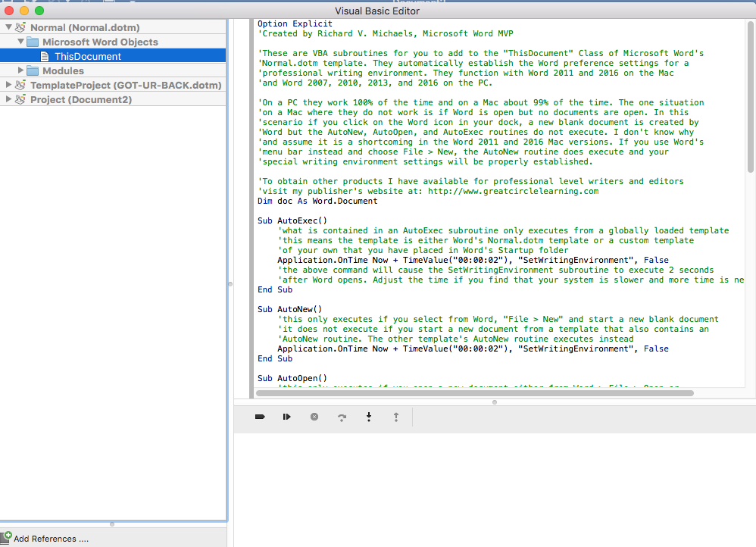Click the Visual Basic Editor title bar text

coord(377,11)
